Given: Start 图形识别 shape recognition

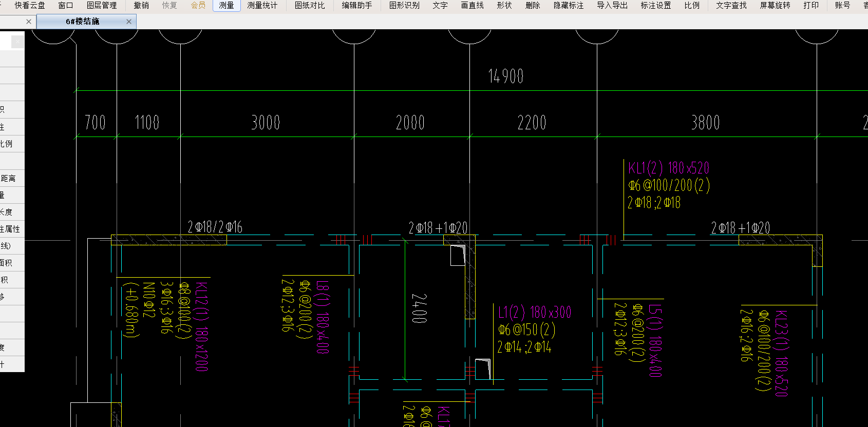Looking at the screenshot, I should 404,5.
